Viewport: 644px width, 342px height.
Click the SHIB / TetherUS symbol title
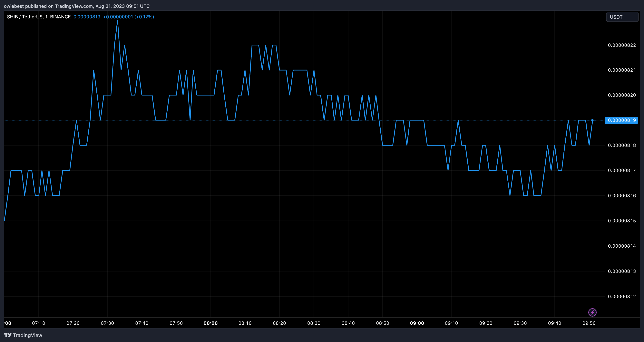[x=39, y=17]
